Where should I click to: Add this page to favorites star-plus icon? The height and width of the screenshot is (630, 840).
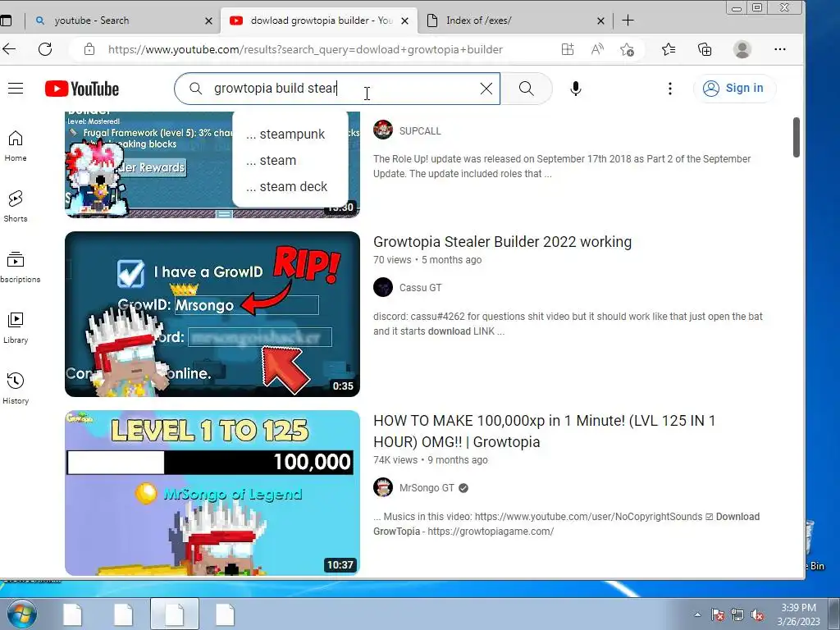coord(627,49)
